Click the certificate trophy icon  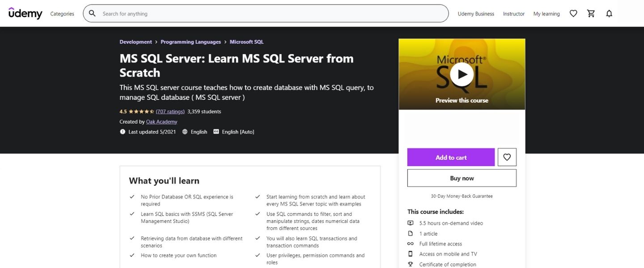click(x=411, y=264)
